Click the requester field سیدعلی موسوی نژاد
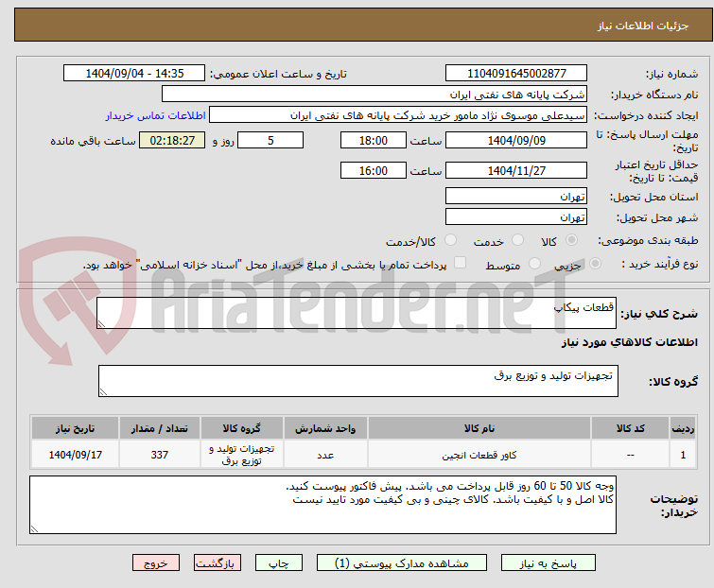This screenshot has width=714, height=588. tap(398, 115)
